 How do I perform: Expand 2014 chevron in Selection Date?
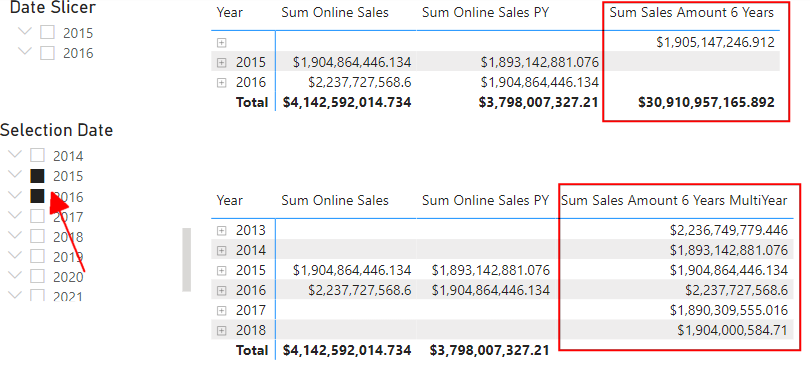coord(15,154)
